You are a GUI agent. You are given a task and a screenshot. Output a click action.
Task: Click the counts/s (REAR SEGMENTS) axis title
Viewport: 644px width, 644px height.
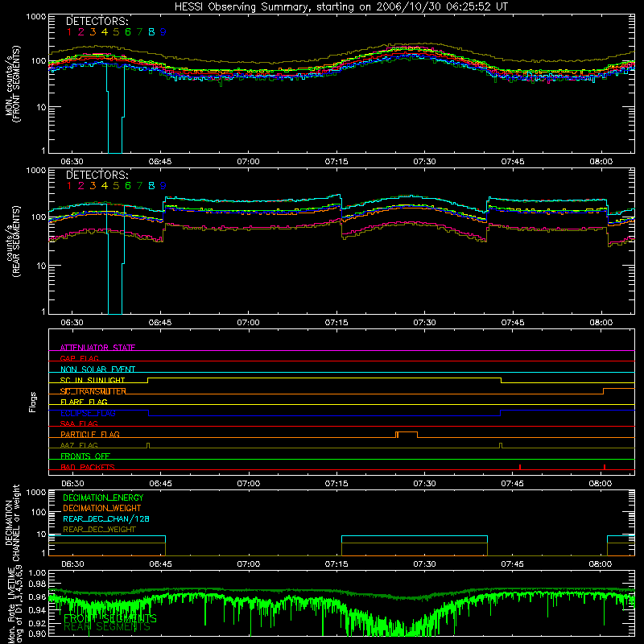pyautogui.click(x=13, y=242)
